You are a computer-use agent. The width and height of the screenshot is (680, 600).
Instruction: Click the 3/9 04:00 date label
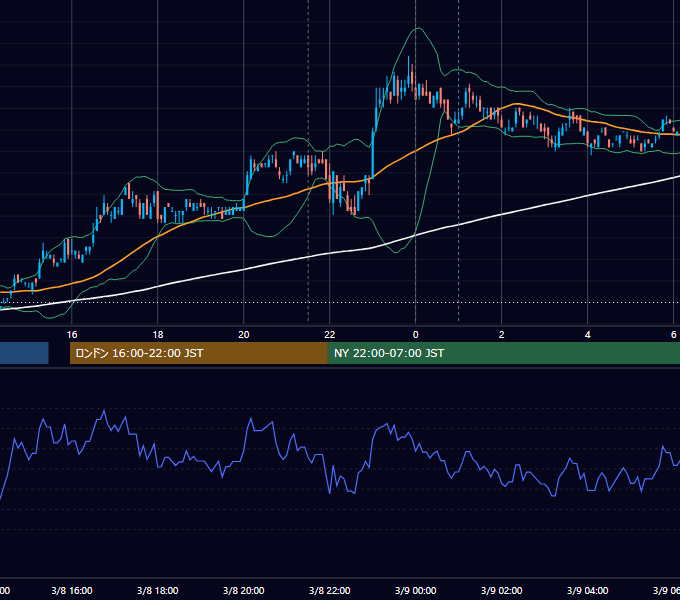pyautogui.click(x=587, y=590)
